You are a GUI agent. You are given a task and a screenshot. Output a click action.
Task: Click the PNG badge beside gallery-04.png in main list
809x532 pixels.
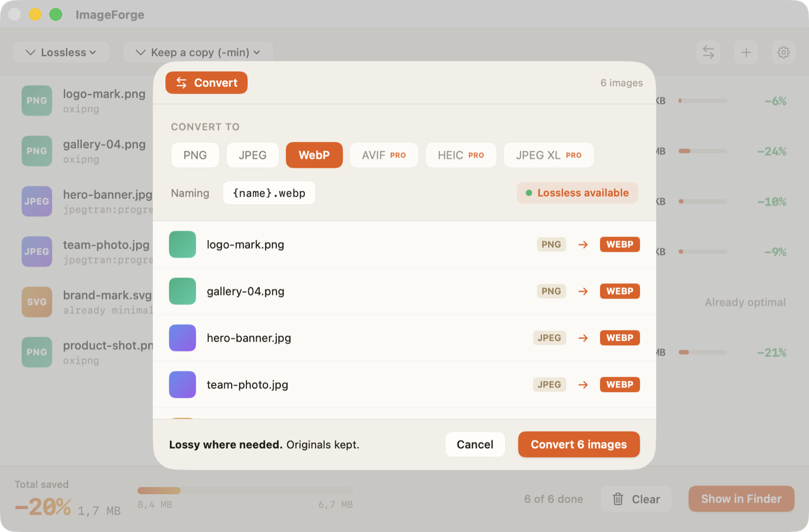click(x=37, y=151)
